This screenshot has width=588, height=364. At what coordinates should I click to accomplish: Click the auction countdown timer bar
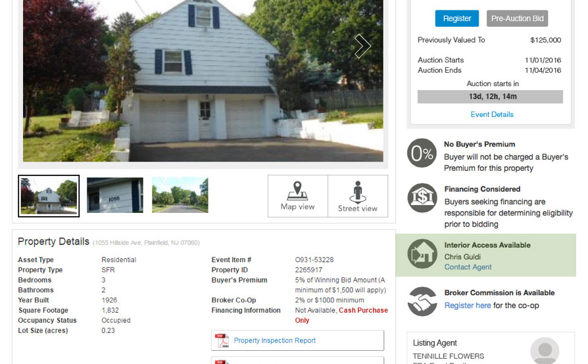click(490, 97)
